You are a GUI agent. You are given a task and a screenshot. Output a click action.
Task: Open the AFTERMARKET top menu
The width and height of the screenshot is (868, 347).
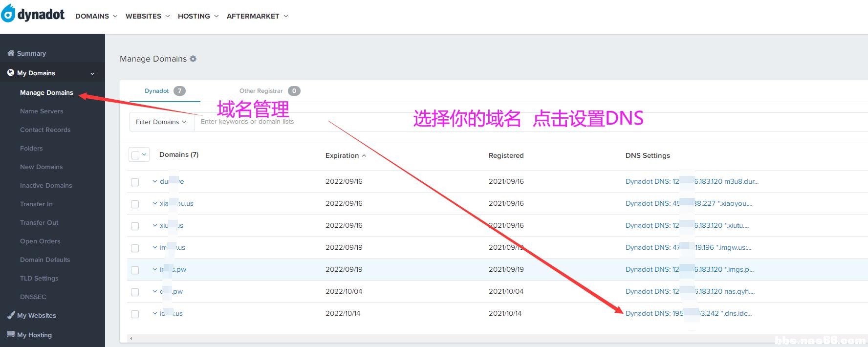point(257,16)
